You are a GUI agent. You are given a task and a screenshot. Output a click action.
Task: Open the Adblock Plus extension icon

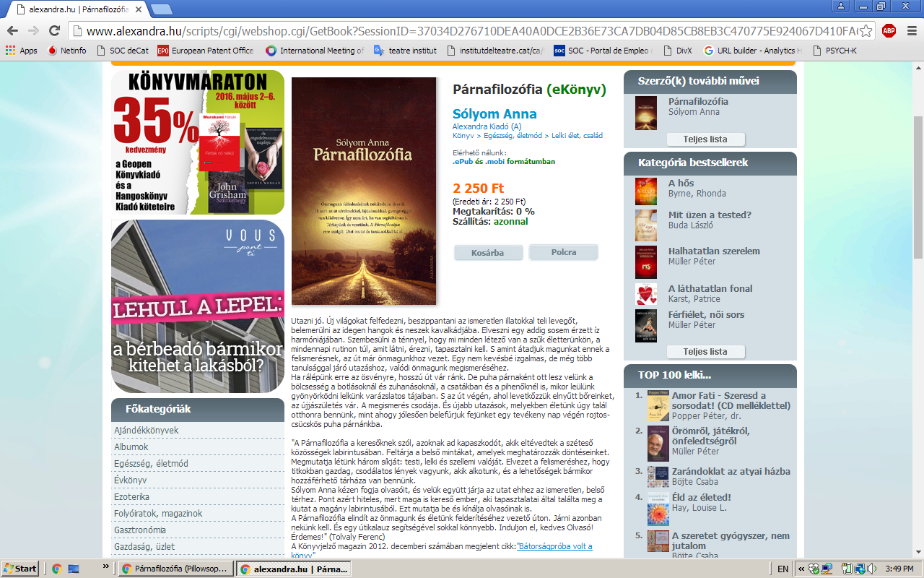coord(889,30)
